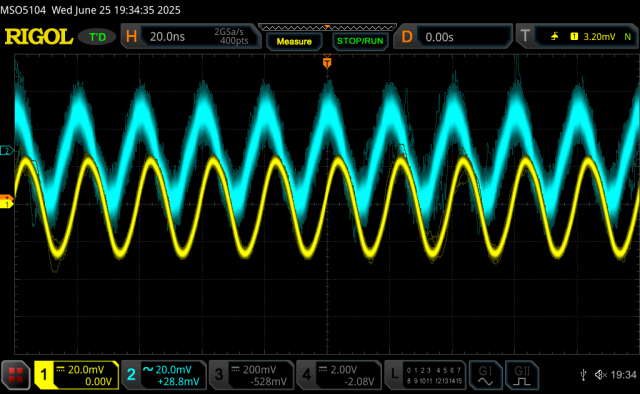Screen dimensions: 640x394
Task: Enable channel 4 with 2.00V scale
Action: pos(339,375)
